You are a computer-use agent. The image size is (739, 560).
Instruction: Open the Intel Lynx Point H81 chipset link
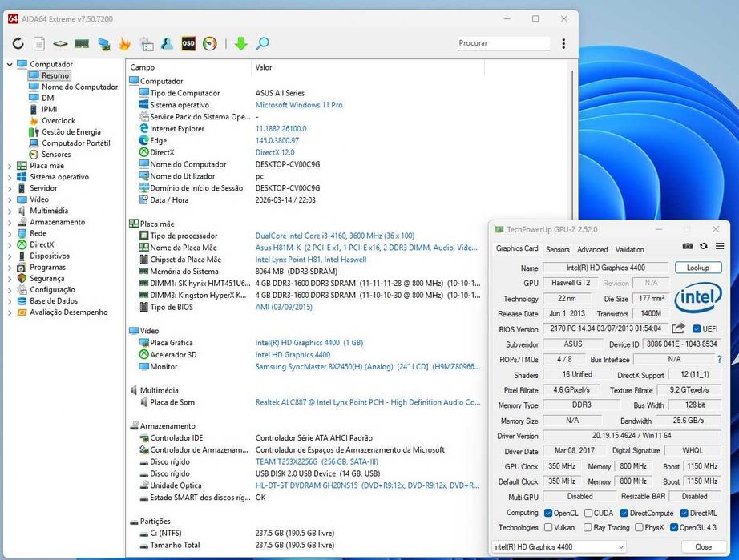310,260
